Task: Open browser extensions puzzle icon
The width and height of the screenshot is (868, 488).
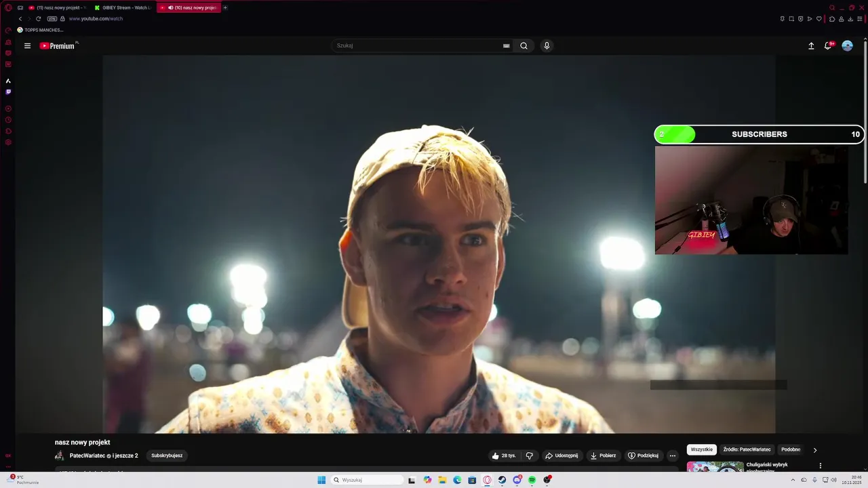Action: 832,19
